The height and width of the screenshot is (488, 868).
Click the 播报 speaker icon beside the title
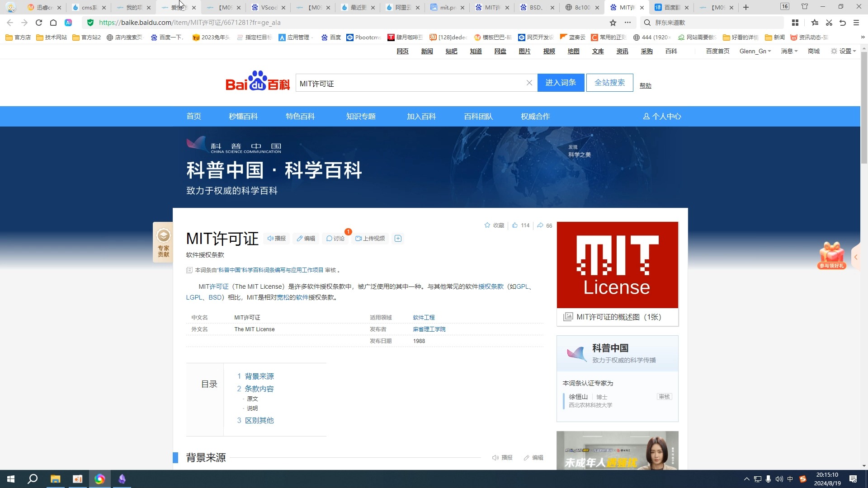tap(277, 239)
